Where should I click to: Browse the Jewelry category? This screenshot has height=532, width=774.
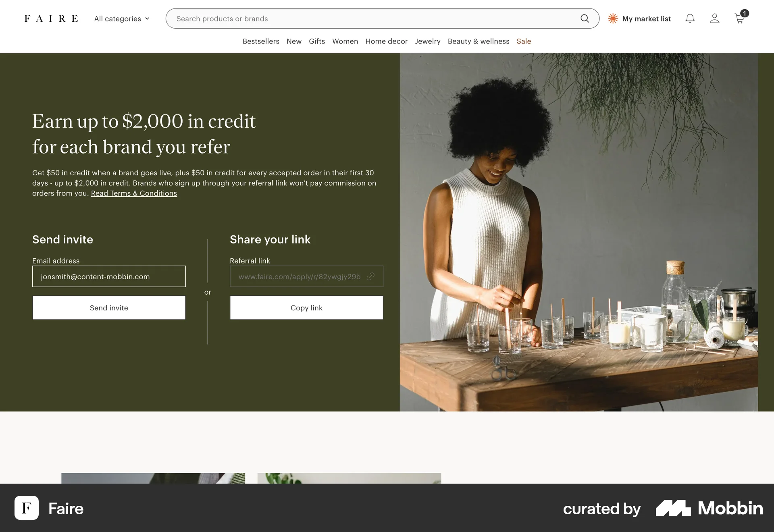428,41
